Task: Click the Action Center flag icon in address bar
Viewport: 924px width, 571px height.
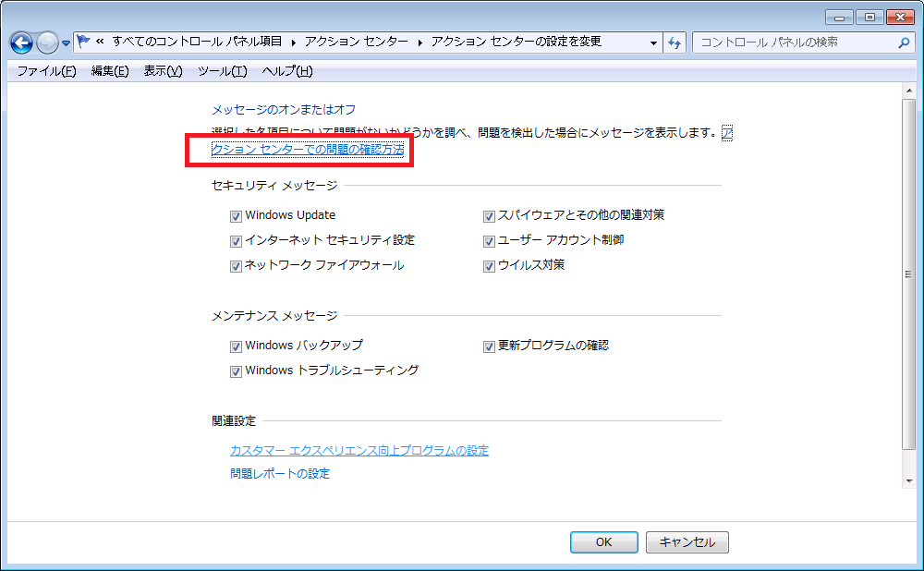Action: tap(83, 42)
